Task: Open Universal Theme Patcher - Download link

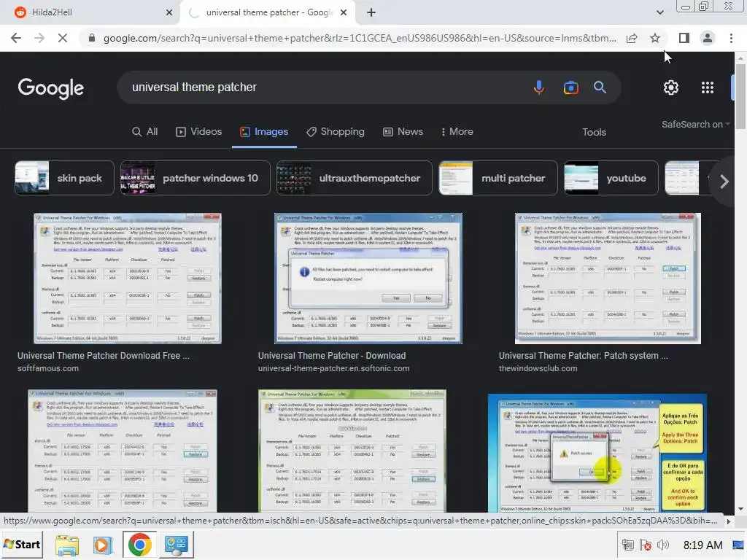Action: click(332, 356)
